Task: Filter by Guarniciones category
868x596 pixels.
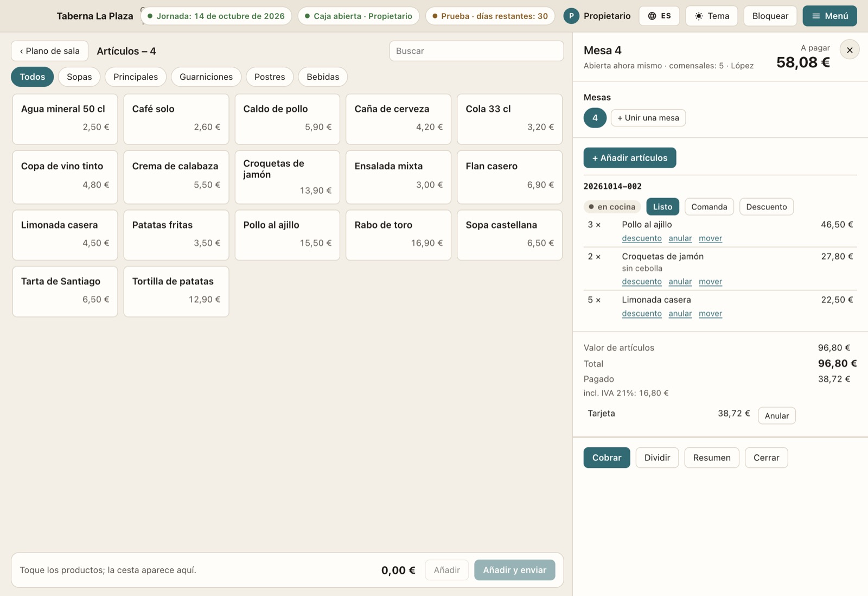Action: (206, 77)
